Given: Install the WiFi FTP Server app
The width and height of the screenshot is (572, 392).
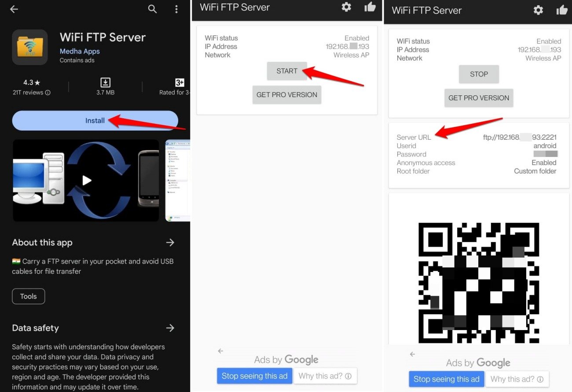Looking at the screenshot, I should coord(95,120).
